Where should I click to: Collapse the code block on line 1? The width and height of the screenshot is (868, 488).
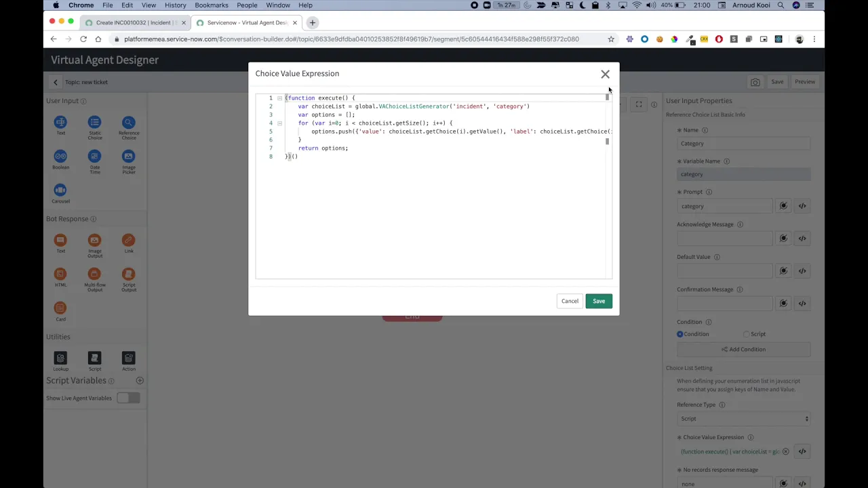(x=279, y=98)
